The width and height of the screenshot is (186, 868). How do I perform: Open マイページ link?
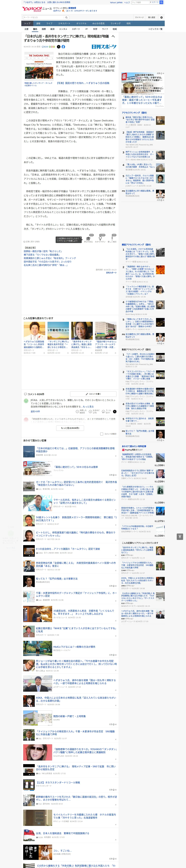(x=139, y=18)
